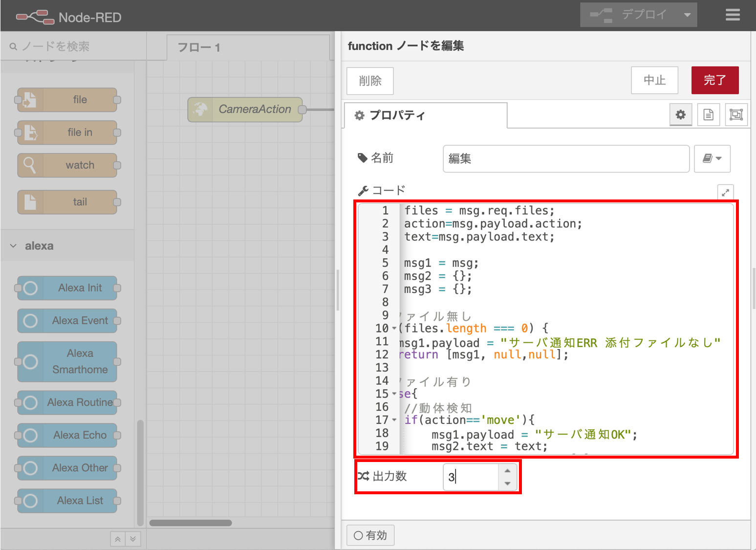
Task: Focus the 出力数 outputs number field
Action: point(471,477)
